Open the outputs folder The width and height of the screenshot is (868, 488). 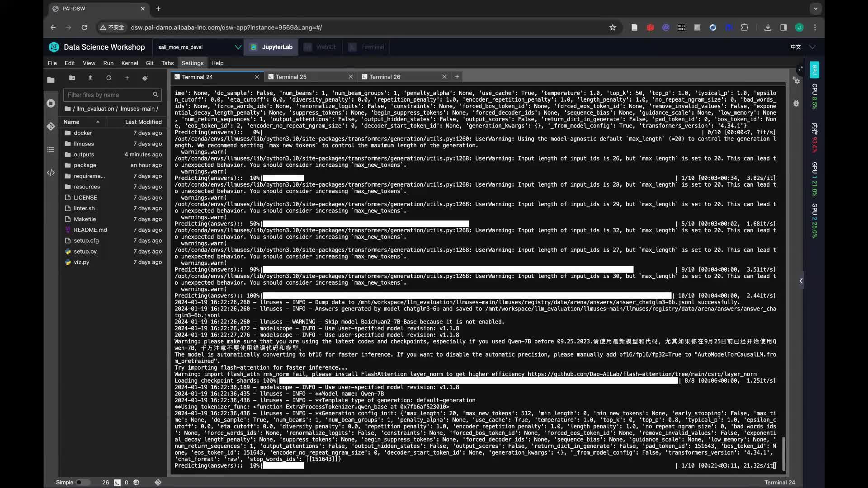84,155
